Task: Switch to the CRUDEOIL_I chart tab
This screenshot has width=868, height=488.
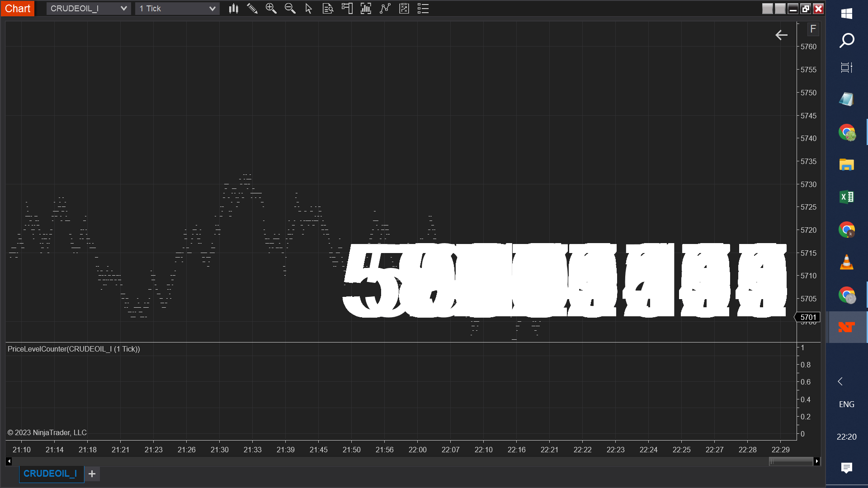Action: (x=50, y=474)
